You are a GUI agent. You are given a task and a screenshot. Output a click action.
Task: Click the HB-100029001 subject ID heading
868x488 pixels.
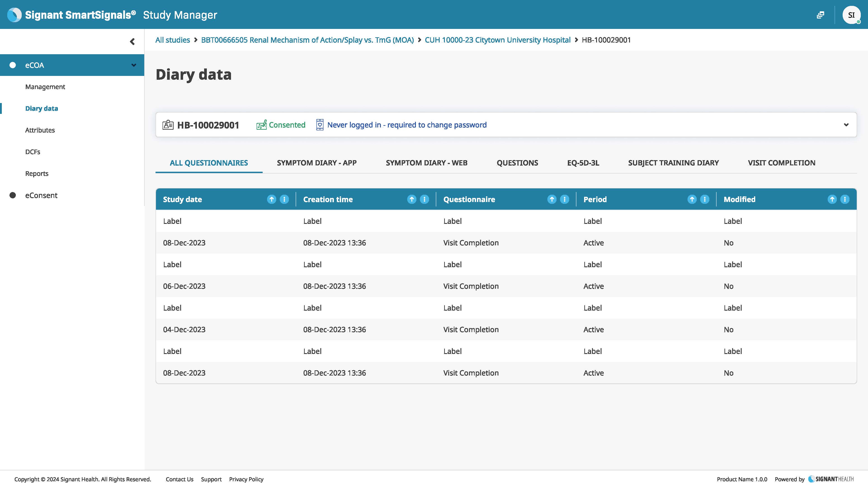(208, 125)
